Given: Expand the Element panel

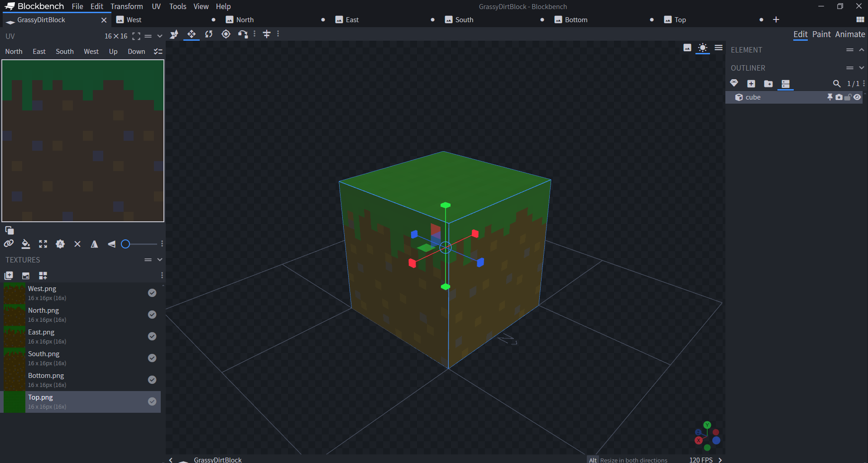Looking at the screenshot, I should [x=861, y=50].
